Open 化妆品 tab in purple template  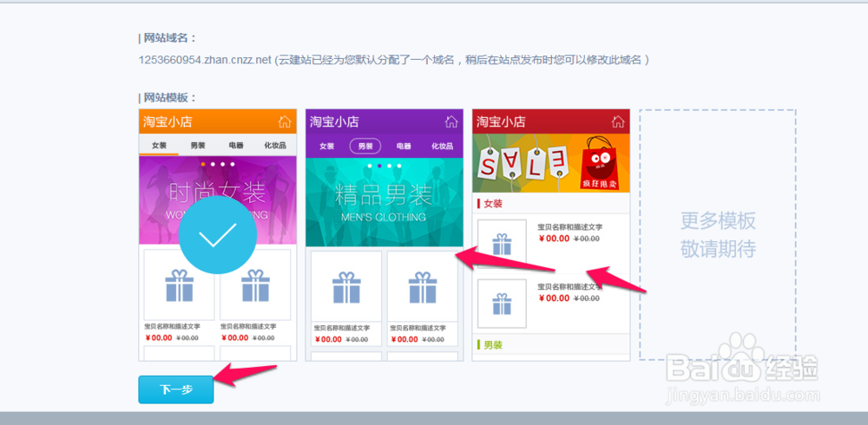[x=443, y=147]
